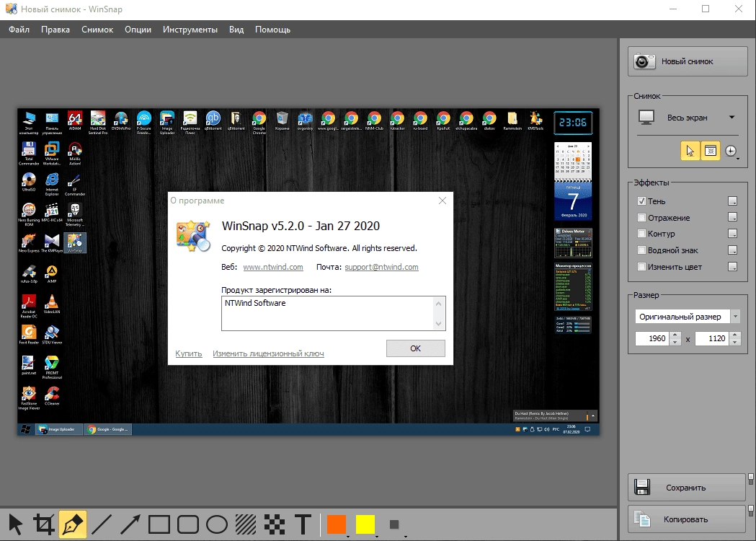Click the Новый снимок button
Screen dimensions: 756x541
point(688,61)
